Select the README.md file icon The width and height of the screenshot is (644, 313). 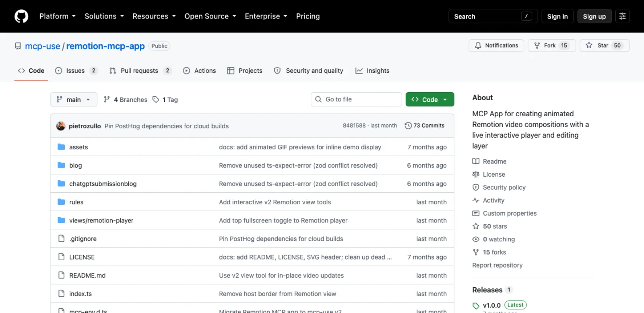(x=61, y=275)
